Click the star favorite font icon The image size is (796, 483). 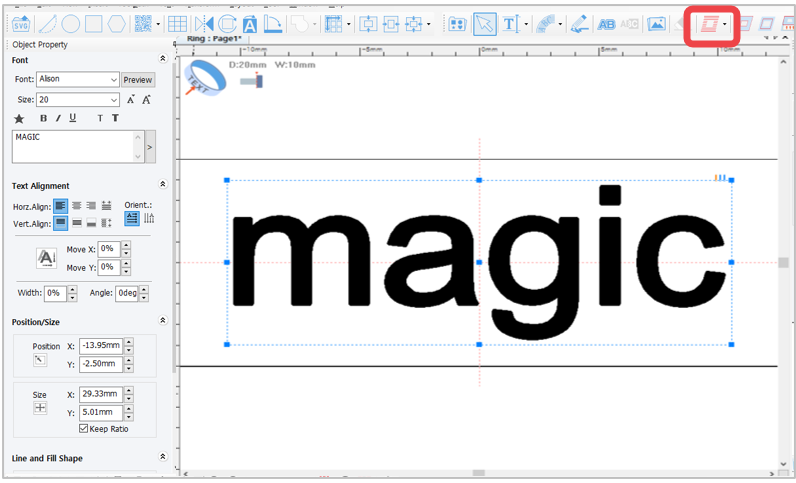point(19,118)
